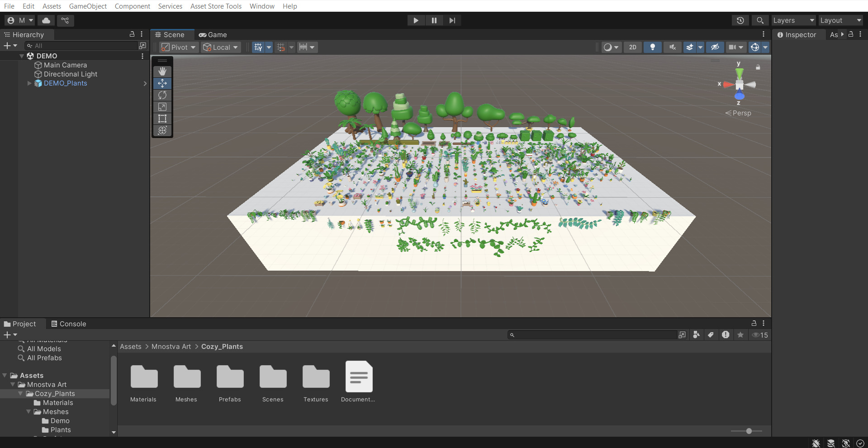Click Assets in the breadcrumb path

(x=130, y=347)
